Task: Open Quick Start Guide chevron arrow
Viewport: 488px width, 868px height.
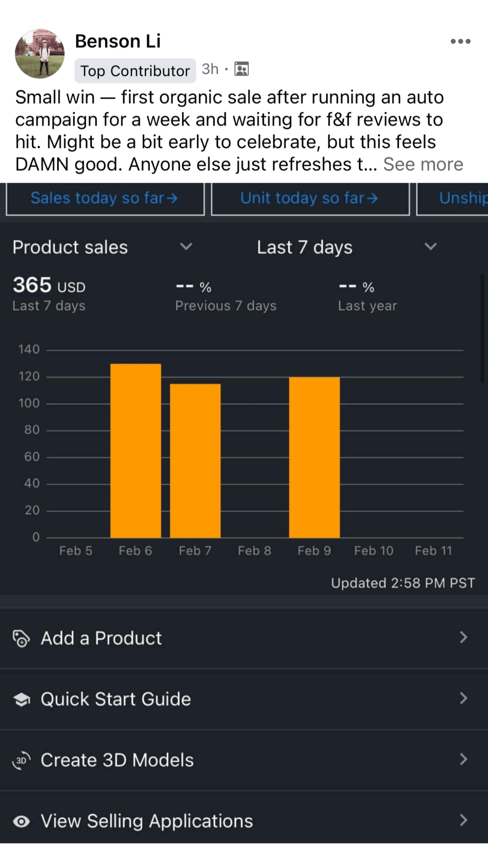Action: coord(463,698)
